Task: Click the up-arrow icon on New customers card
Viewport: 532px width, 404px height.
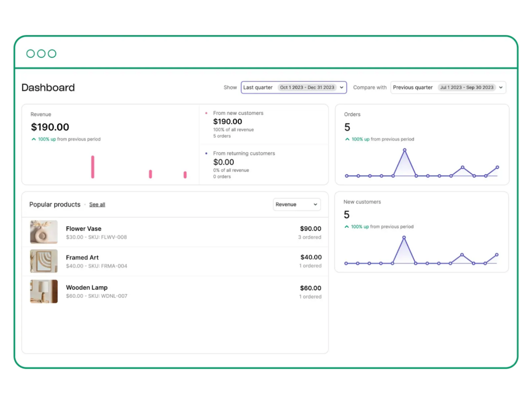Action: [x=347, y=227]
